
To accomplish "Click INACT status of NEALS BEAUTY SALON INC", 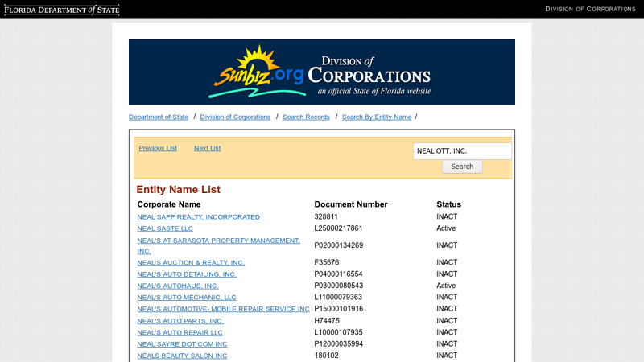I will [x=447, y=355].
